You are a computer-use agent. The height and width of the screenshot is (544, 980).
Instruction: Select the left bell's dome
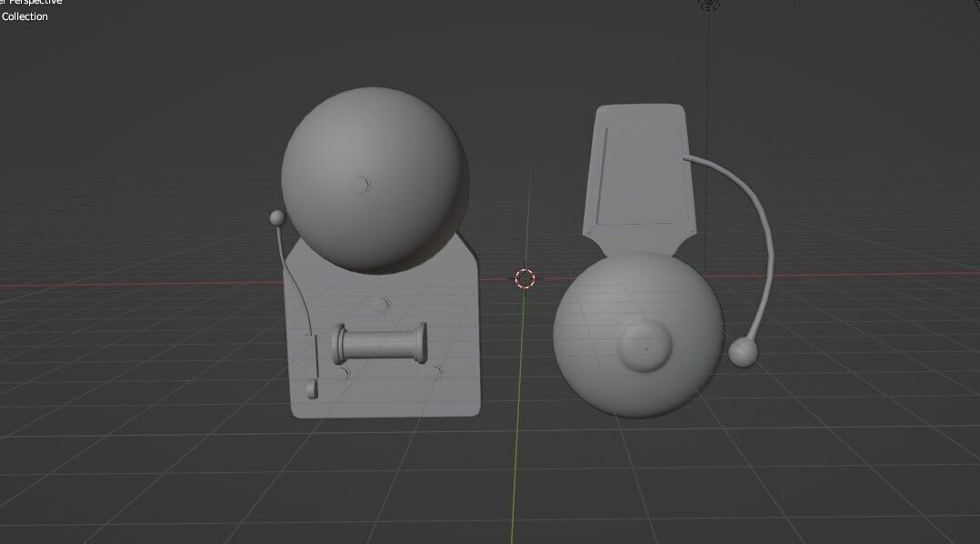coord(375,180)
